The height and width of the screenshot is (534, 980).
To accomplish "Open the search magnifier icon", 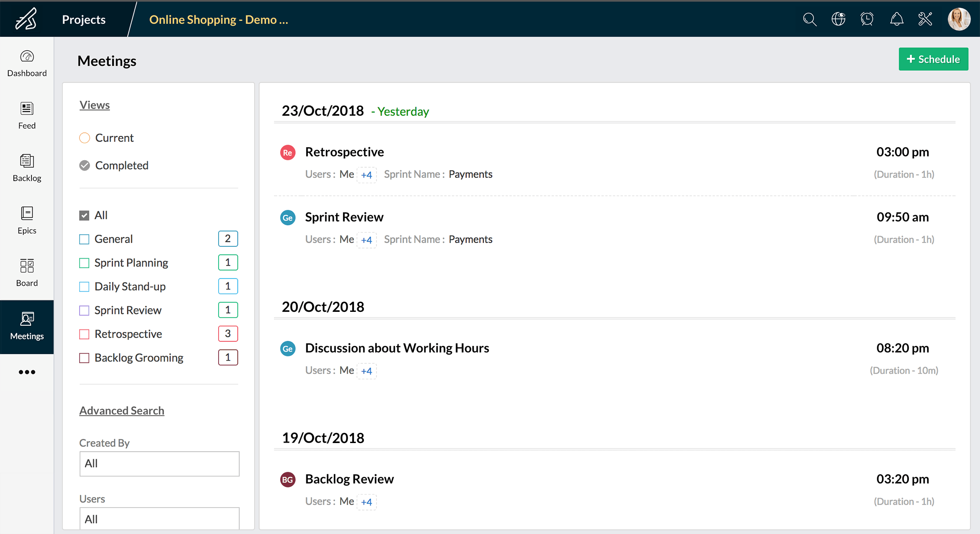I will click(x=810, y=19).
